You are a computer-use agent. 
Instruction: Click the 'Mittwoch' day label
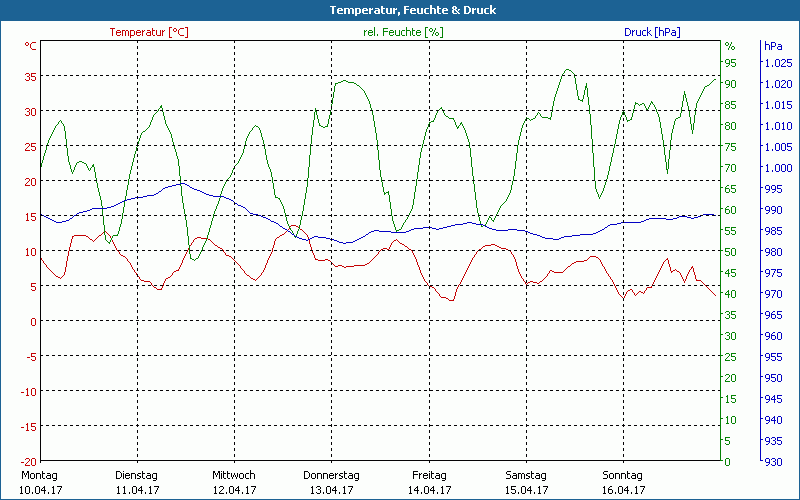click(234, 475)
